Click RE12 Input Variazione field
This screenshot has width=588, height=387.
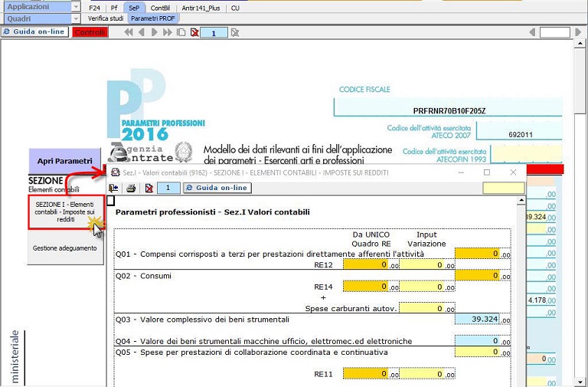click(x=422, y=264)
